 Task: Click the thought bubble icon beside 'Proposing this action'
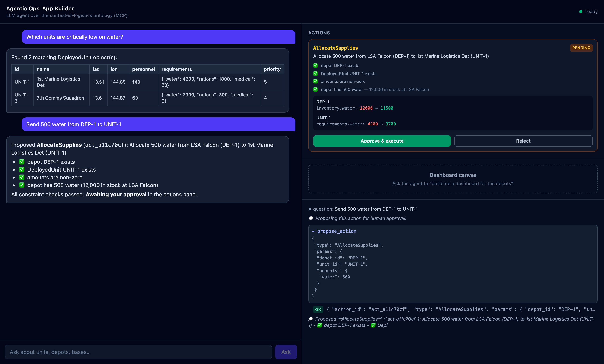311,218
